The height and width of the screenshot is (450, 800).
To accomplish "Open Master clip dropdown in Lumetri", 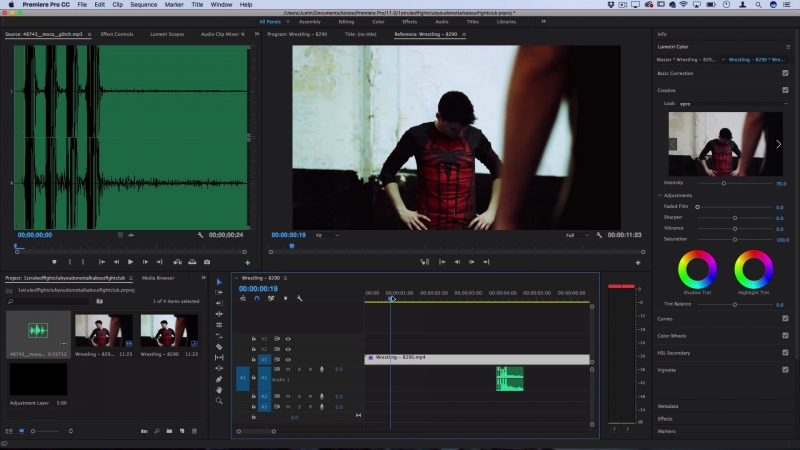I will coord(723,59).
